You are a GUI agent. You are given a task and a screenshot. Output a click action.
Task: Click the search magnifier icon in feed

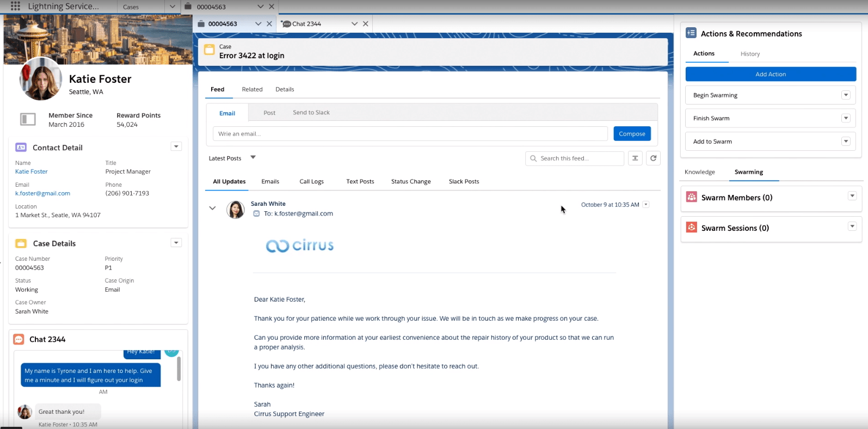[533, 158]
